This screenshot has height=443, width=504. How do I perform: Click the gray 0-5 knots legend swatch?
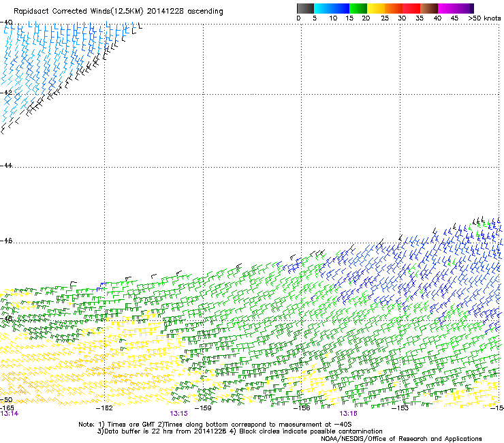305,8
